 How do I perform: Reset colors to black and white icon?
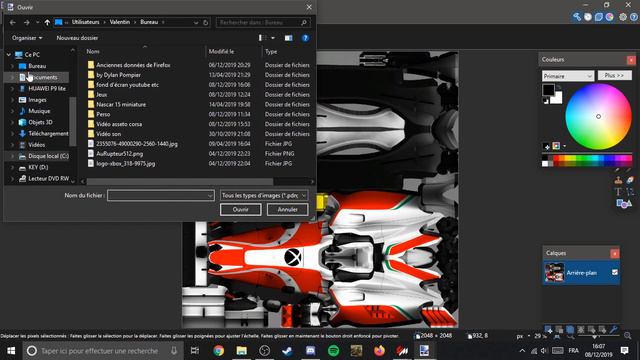[546, 101]
